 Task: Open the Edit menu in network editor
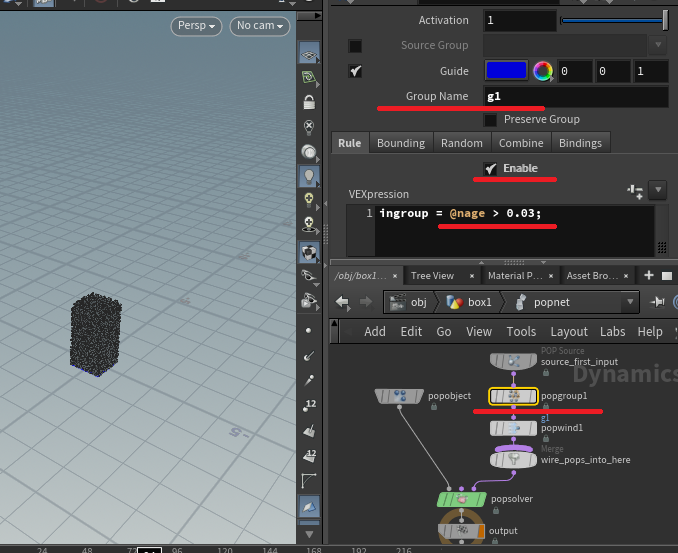[x=411, y=332]
